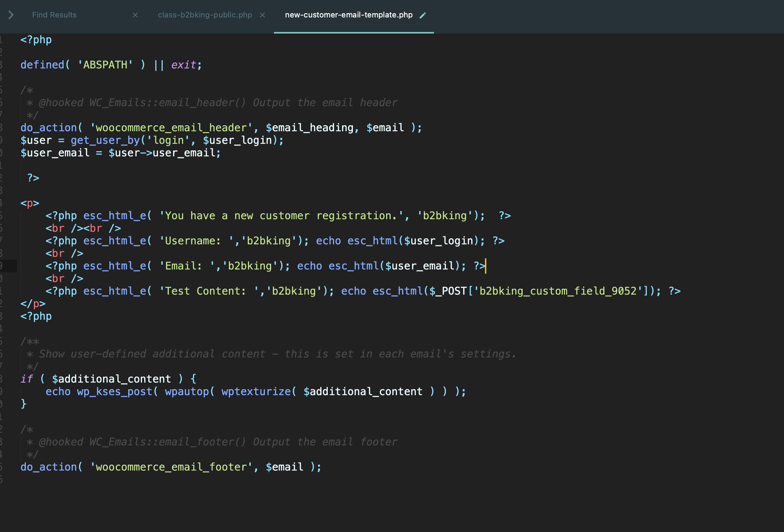Screen dimensions: 784x532
Task: Click the $email_heading variable
Action: tap(310, 128)
